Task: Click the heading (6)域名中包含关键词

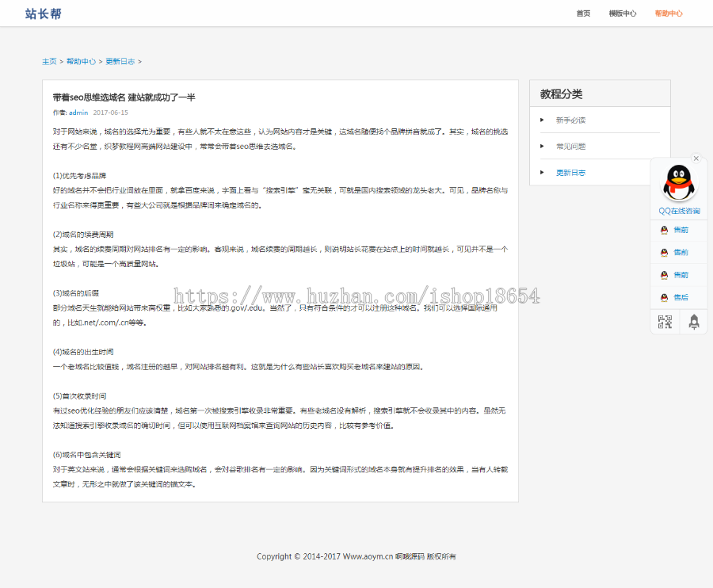Action: pos(87,454)
